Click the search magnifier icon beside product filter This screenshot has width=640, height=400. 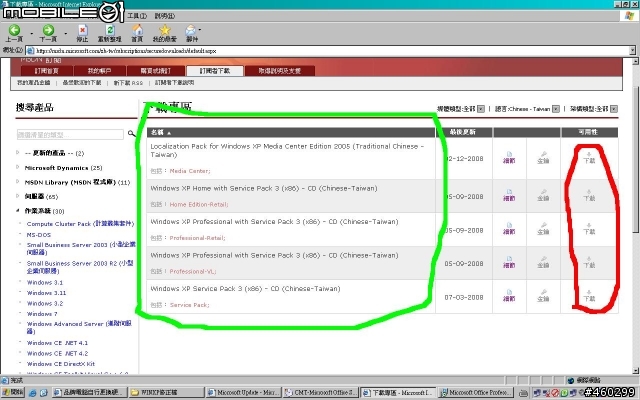click(131, 134)
